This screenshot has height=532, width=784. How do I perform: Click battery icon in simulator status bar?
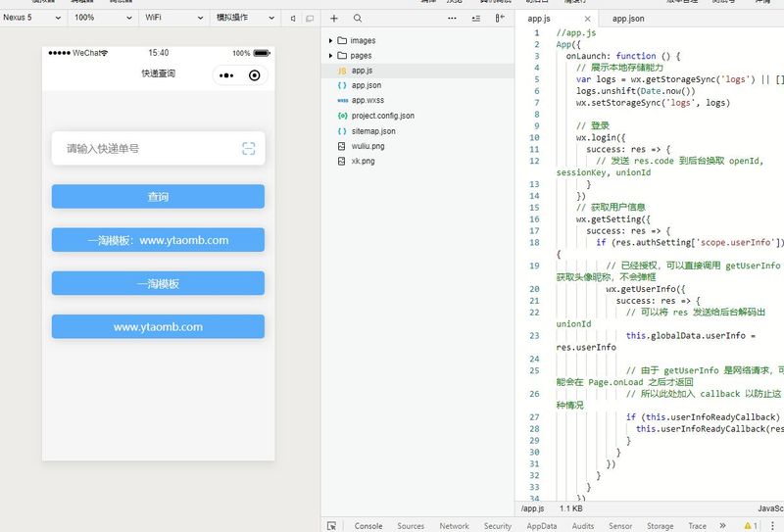pyautogui.click(x=262, y=53)
